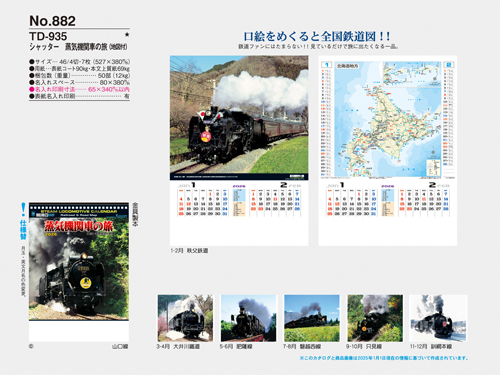Click the 表紙名入れ印刷 specification line
Image resolution: width=500 pixels, height=375 pixels.
pyautogui.click(x=79, y=96)
